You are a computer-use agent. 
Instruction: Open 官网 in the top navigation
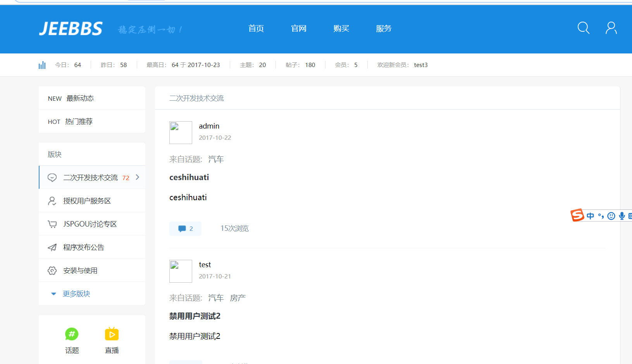pyautogui.click(x=299, y=29)
